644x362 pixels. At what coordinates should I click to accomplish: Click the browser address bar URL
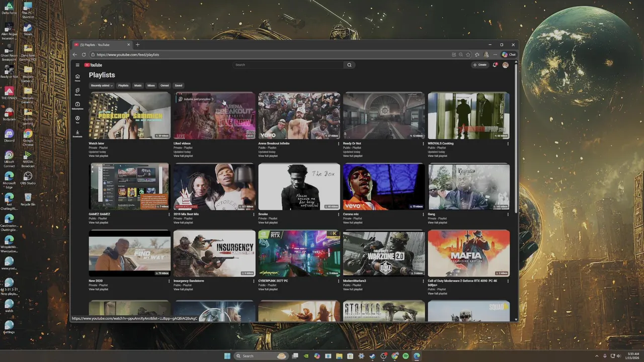click(128, 54)
